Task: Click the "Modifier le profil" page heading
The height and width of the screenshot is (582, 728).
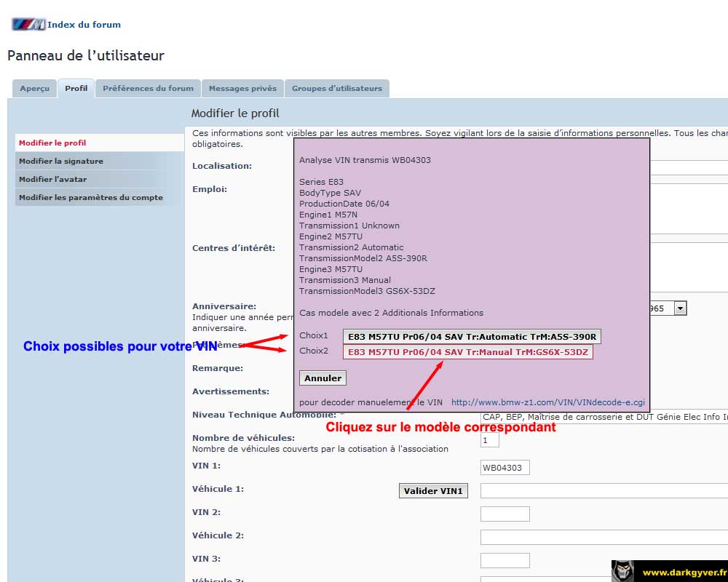Action: pos(235,113)
